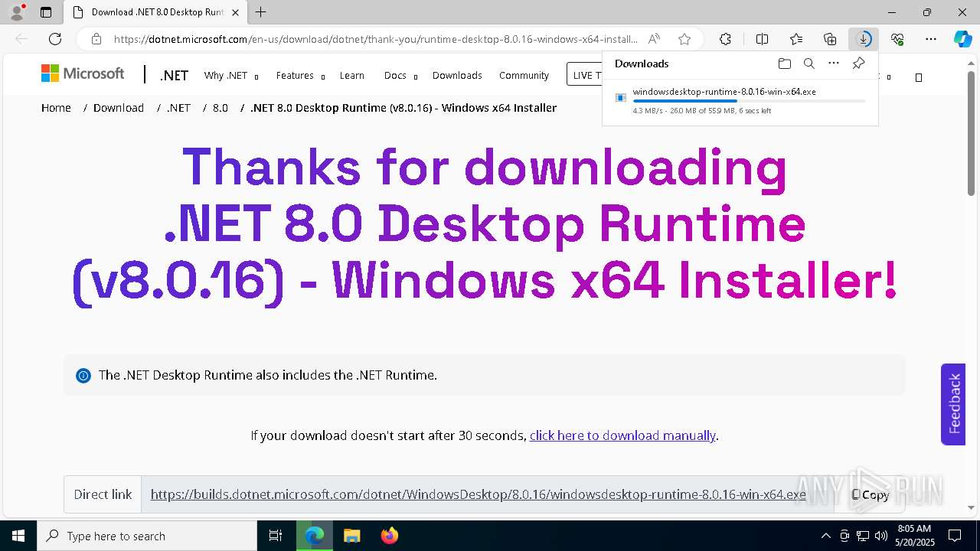Open the Community nav item

pyautogui.click(x=524, y=75)
